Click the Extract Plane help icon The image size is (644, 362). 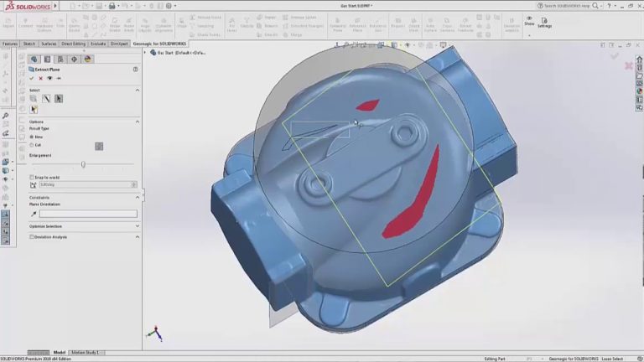click(136, 70)
